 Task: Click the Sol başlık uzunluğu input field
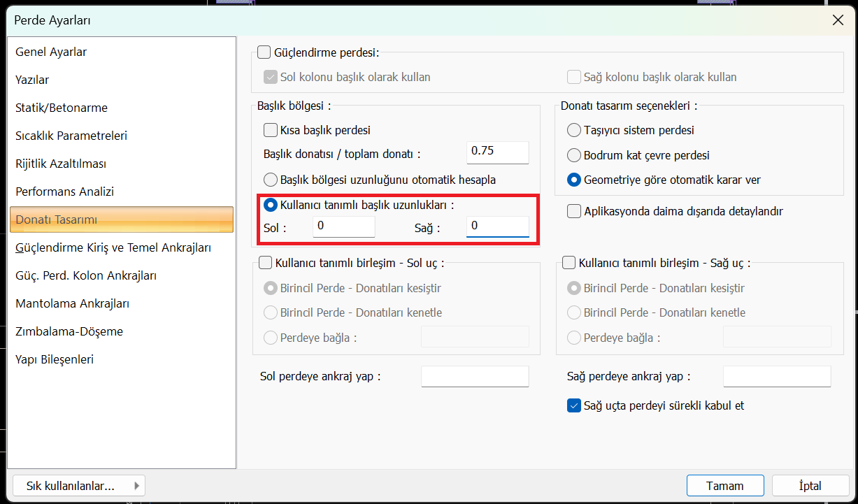(x=343, y=226)
